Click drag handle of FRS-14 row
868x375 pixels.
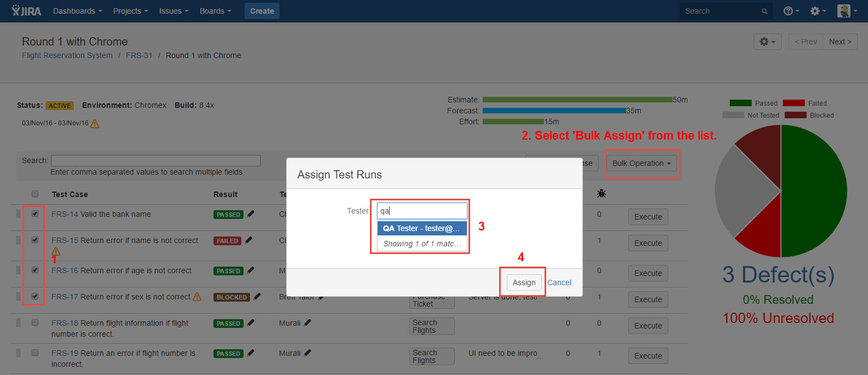pos(19,214)
